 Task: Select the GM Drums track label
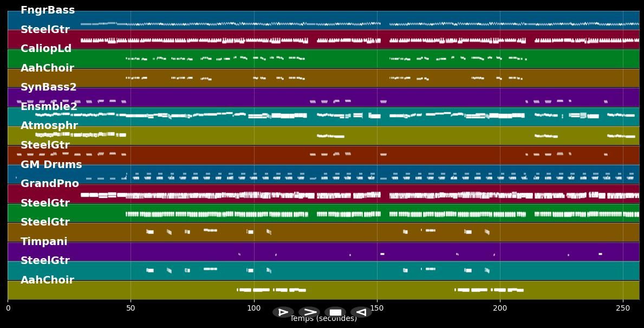coord(51,165)
